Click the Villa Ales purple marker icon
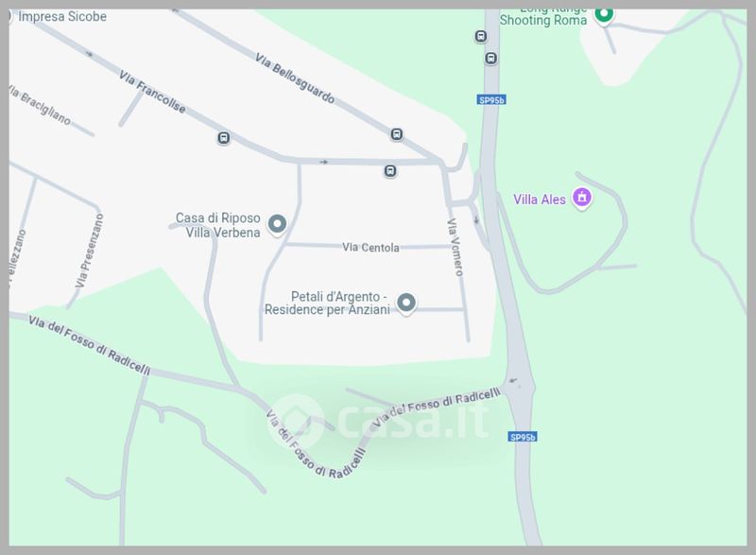 coord(582,199)
